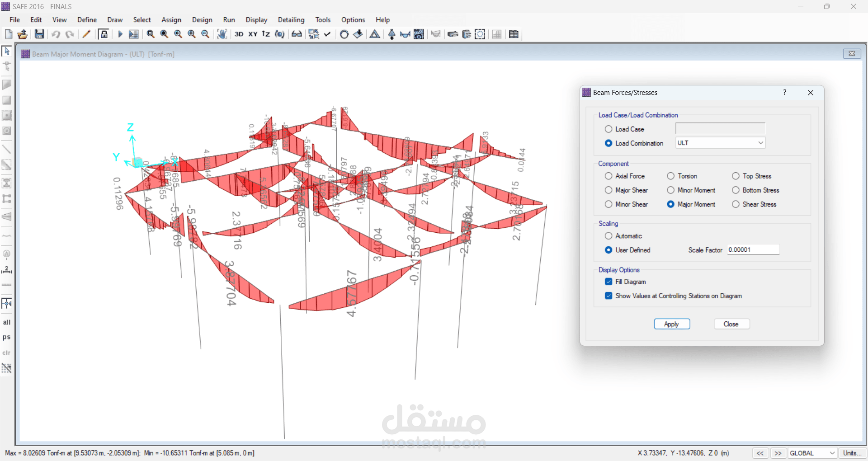
Task: Click the Undo arrow icon
Action: coord(56,34)
